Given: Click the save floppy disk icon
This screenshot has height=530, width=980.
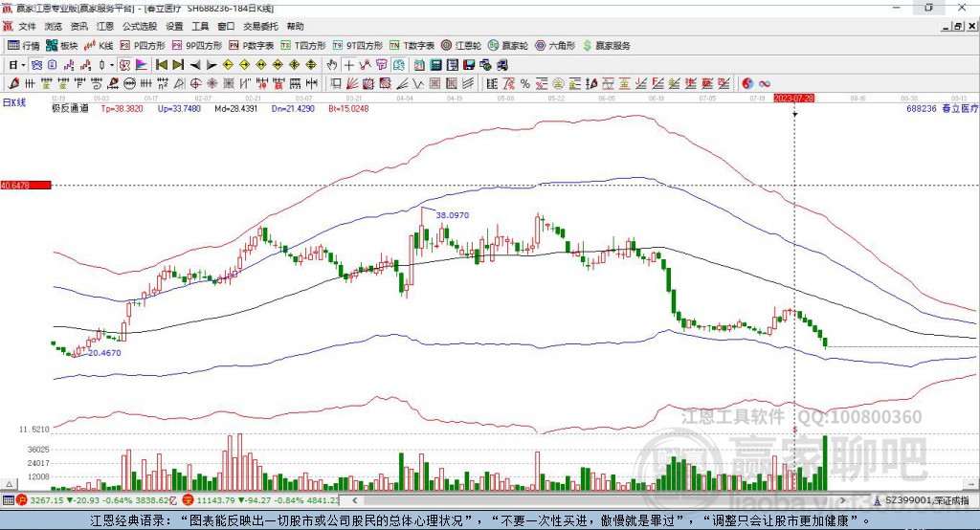Looking at the screenshot, I should [x=469, y=65].
